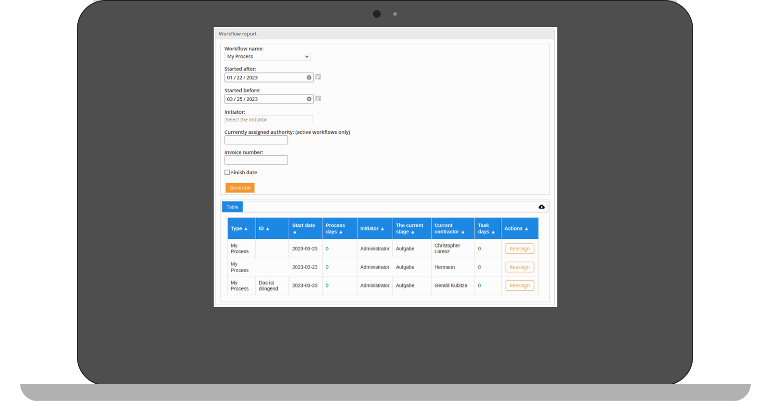Open calendar picker for Started before
The image size is (770, 402).
point(318,99)
